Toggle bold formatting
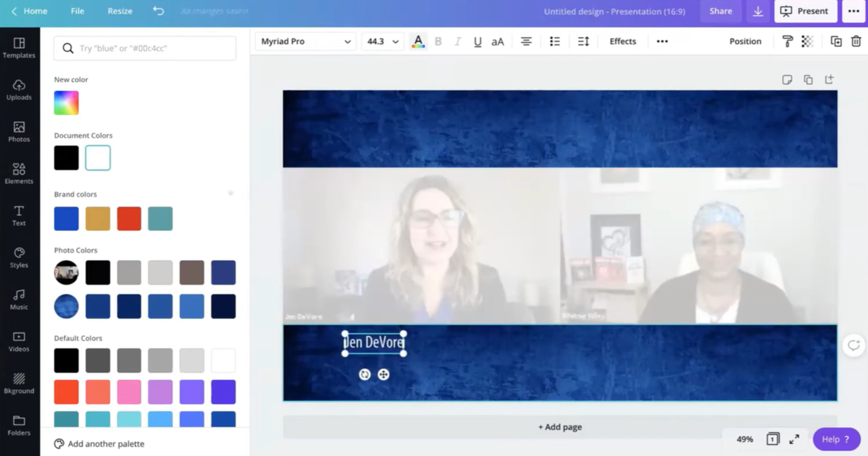This screenshot has width=868, height=456. tap(438, 41)
